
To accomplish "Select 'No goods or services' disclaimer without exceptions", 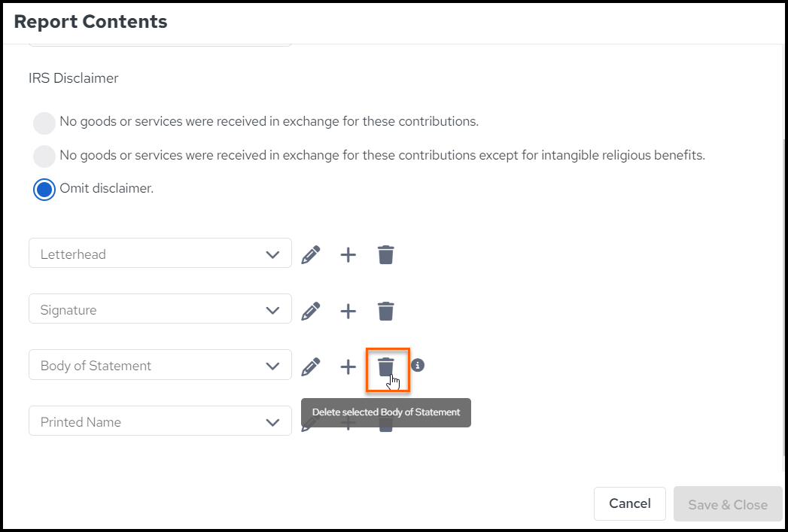I will click(x=44, y=123).
